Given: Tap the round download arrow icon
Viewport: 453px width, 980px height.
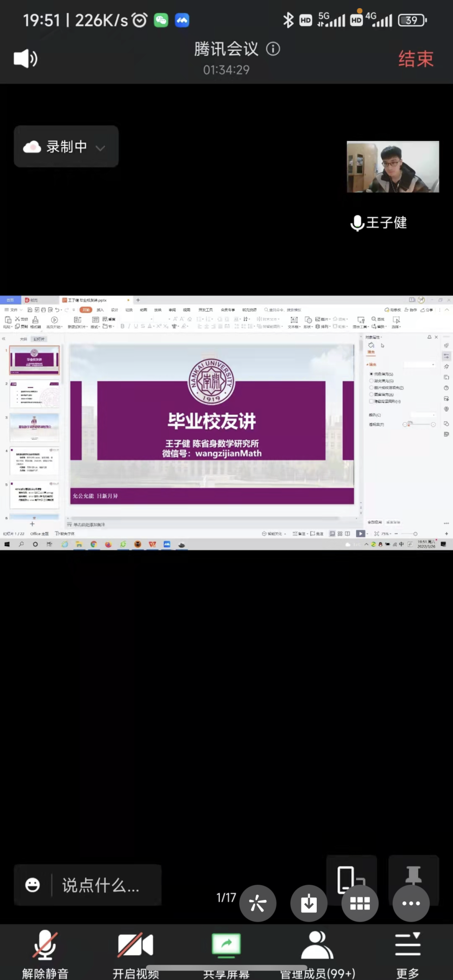Looking at the screenshot, I should coord(309,903).
